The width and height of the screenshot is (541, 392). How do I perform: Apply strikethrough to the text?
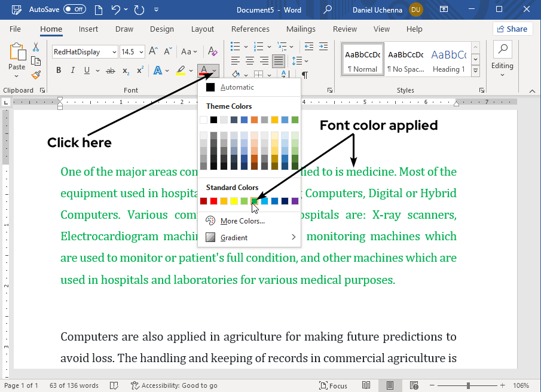(x=110, y=71)
